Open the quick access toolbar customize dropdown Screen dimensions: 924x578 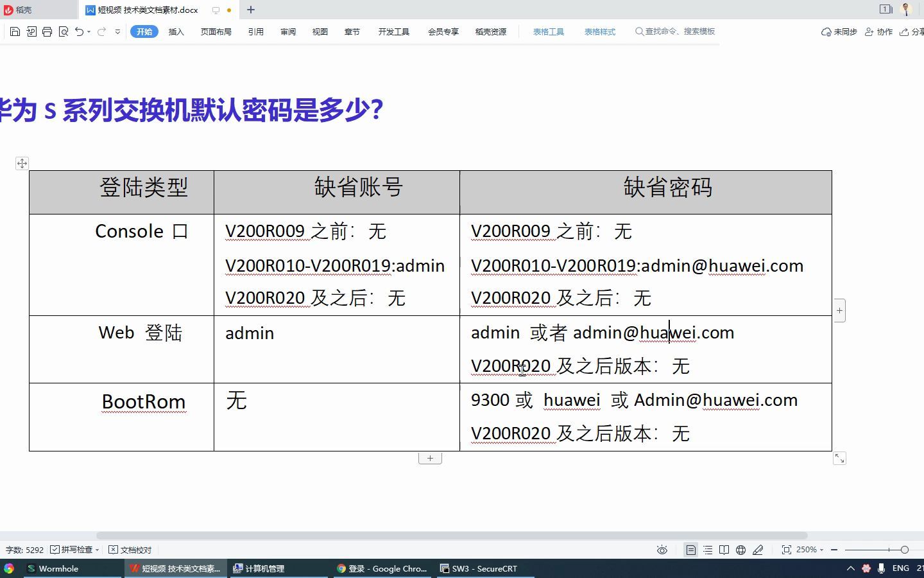tap(117, 31)
